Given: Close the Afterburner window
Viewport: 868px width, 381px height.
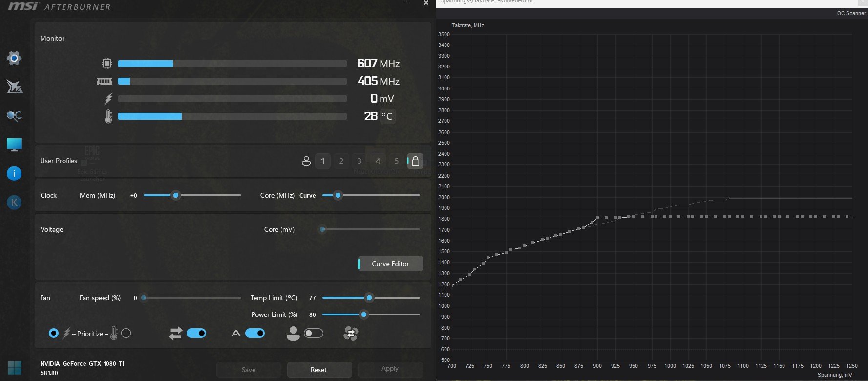Looking at the screenshot, I should tap(426, 3).
